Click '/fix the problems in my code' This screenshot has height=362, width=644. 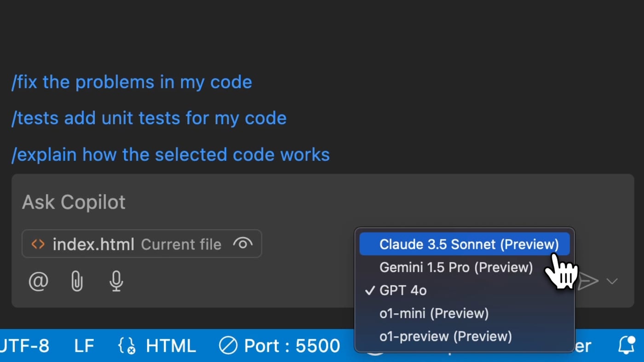pos(132,82)
